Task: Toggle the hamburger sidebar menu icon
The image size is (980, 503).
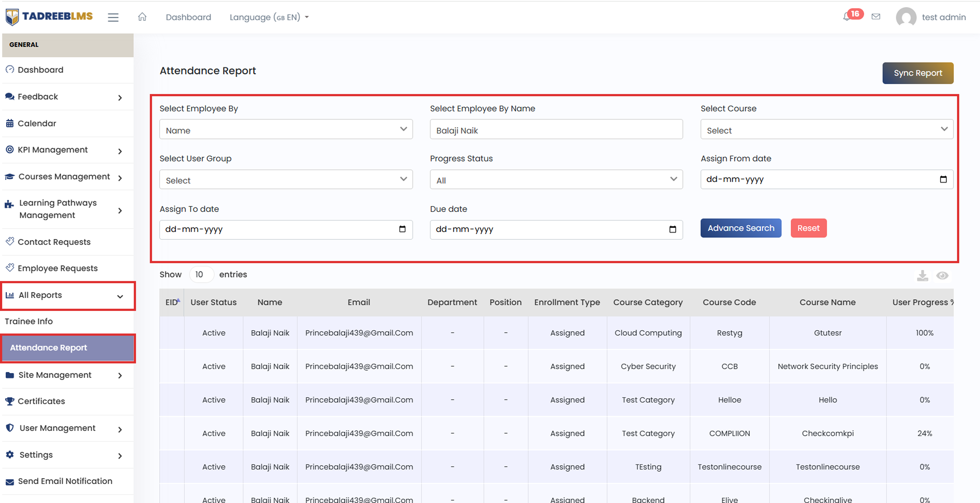Action: (x=113, y=17)
